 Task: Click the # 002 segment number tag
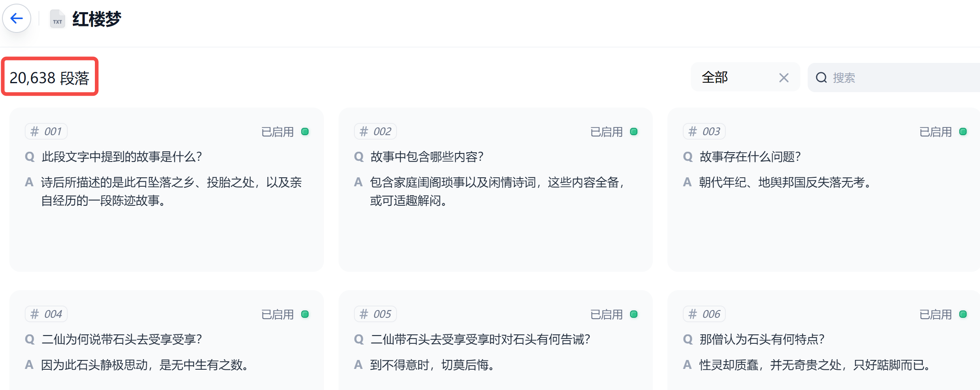click(x=375, y=131)
